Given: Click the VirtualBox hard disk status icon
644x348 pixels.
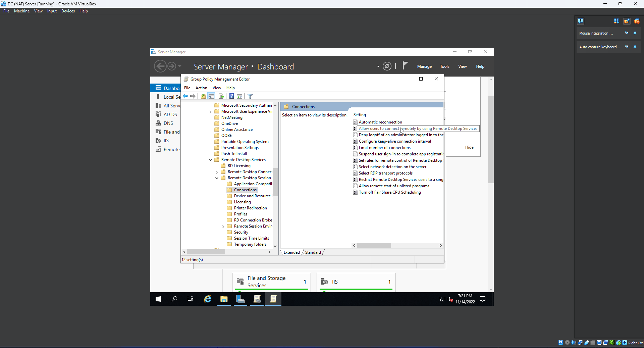Looking at the screenshot, I should click(560, 343).
